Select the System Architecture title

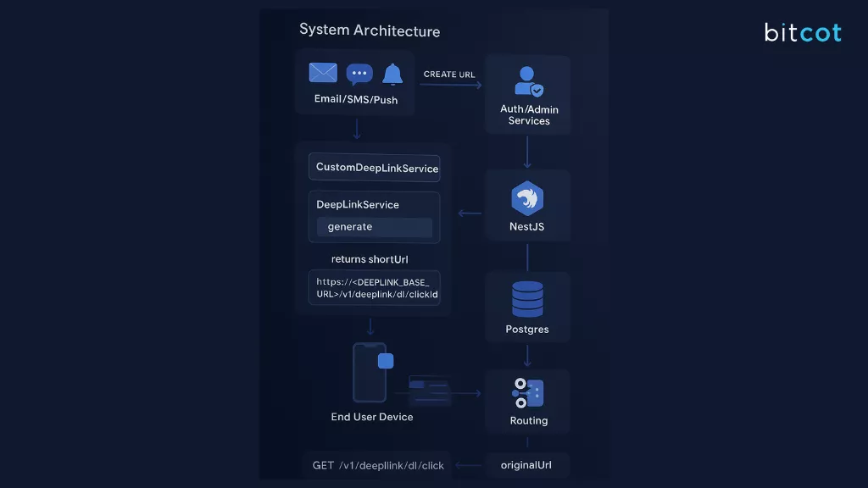coord(369,30)
